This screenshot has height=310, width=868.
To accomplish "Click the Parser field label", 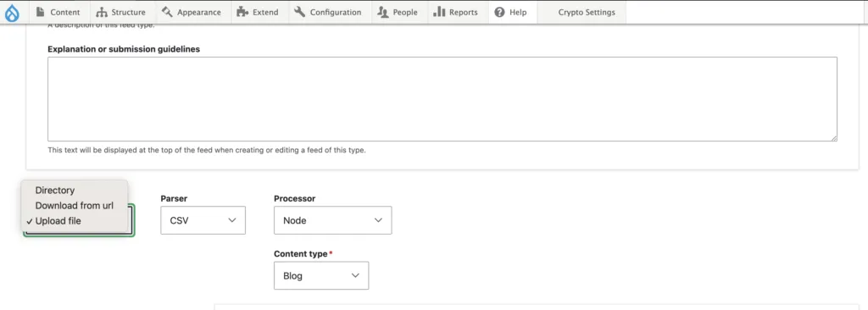I will point(174,198).
